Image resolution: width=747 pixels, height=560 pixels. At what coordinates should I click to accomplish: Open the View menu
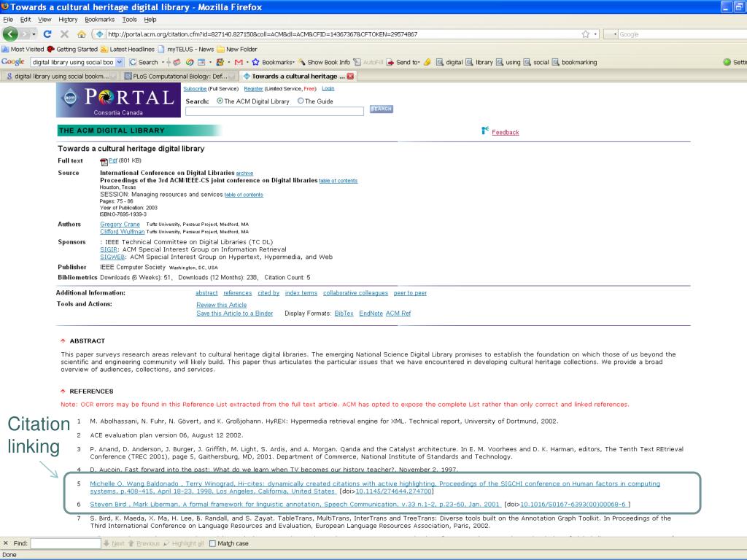pyautogui.click(x=44, y=20)
